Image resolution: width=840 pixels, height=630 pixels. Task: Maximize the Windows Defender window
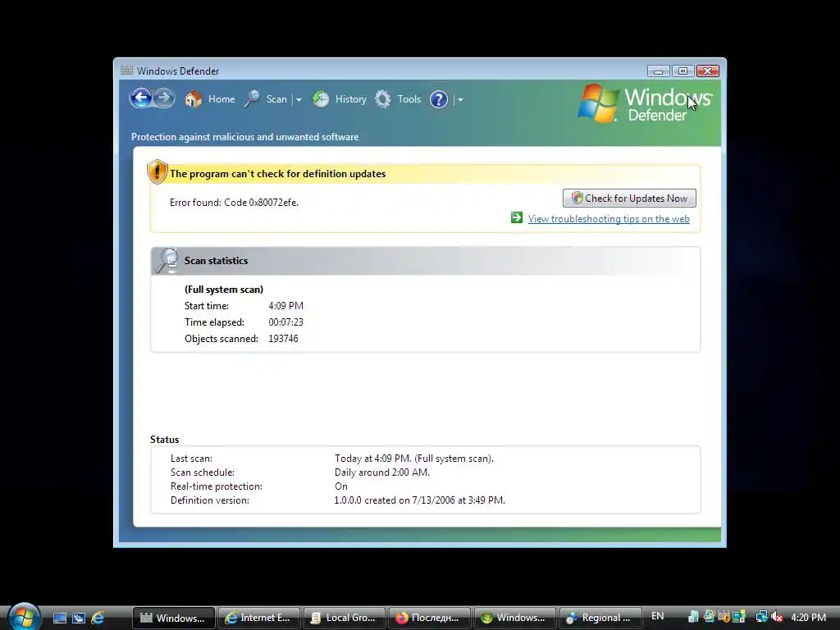point(682,71)
